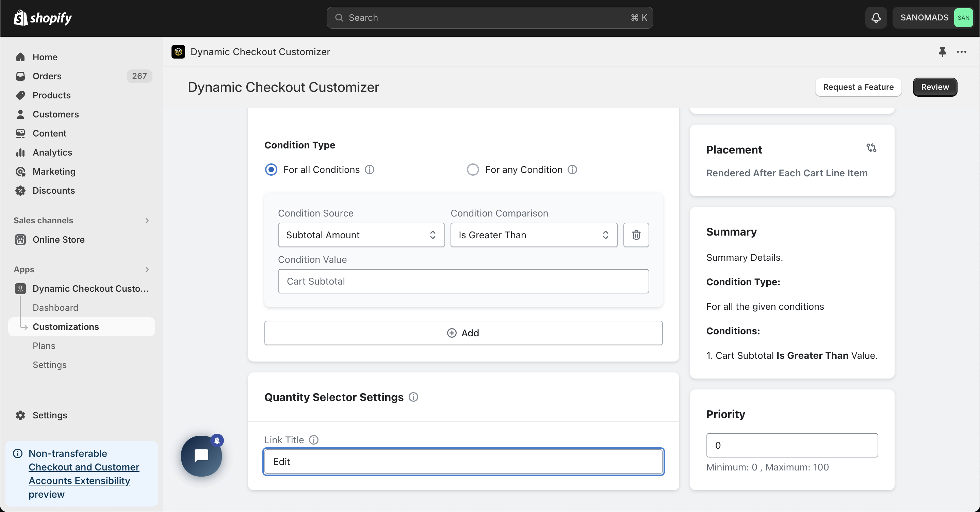Click Minimum: 0 , Maximum: 100 hint text
This screenshot has width=980, height=512.
(x=767, y=467)
